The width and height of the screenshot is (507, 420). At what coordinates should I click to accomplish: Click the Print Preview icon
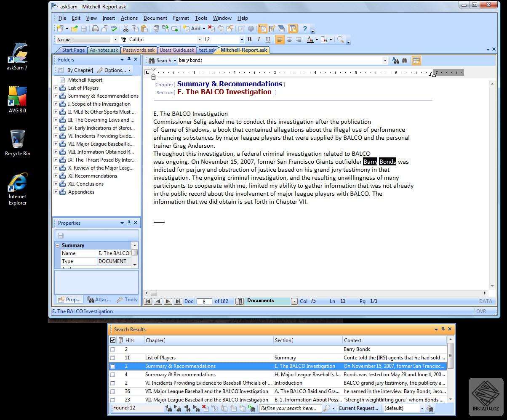(x=105, y=29)
